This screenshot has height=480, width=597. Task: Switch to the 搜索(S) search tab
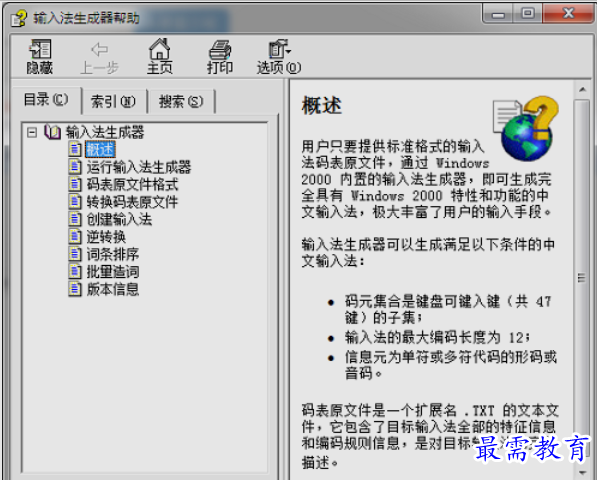pos(181,102)
